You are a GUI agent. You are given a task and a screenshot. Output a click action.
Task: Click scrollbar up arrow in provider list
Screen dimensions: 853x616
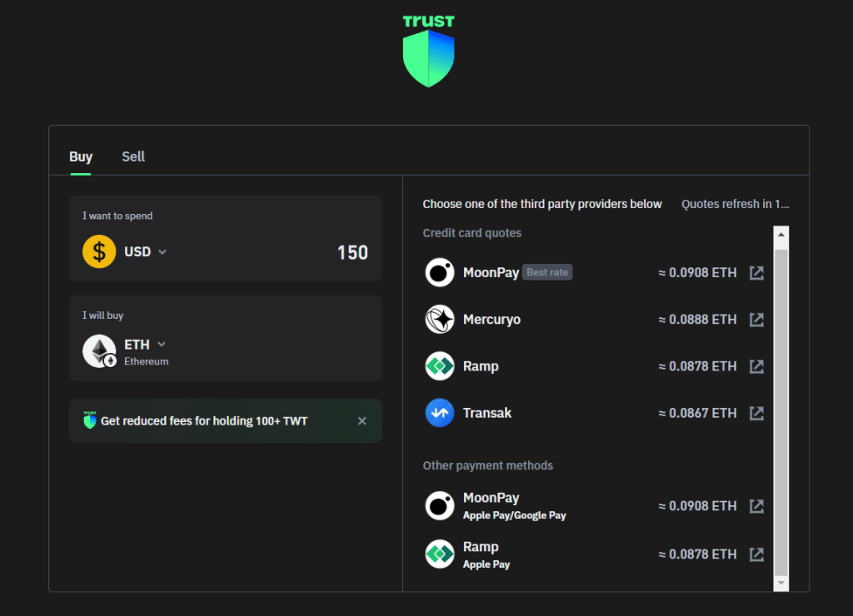pos(781,235)
